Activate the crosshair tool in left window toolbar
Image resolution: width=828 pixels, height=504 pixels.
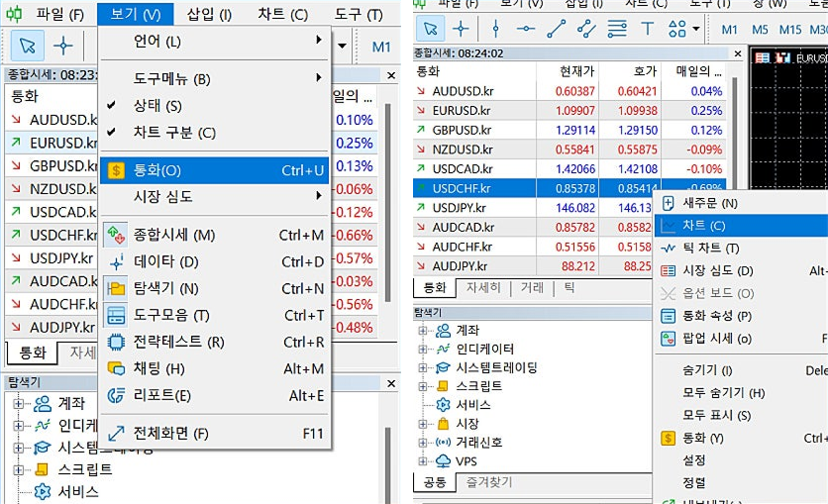[62, 46]
